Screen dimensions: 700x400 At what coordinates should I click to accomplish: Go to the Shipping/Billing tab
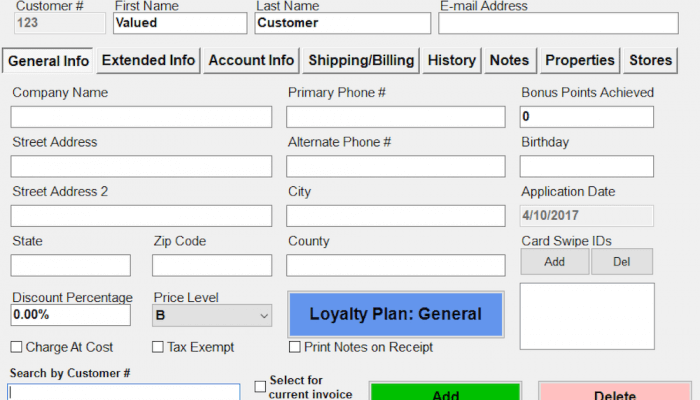click(361, 60)
